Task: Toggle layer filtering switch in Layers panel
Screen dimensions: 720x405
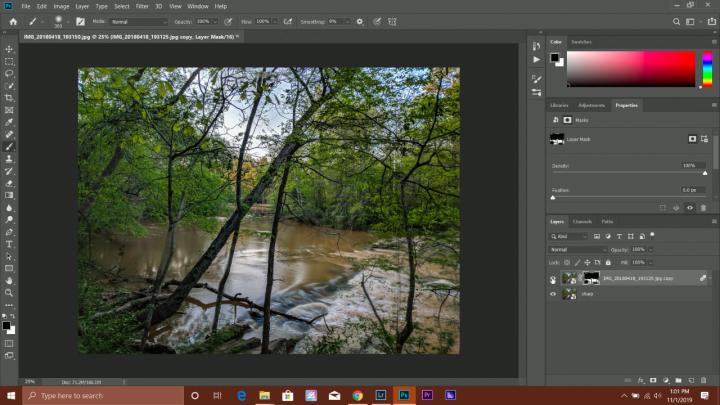Action: tap(652, 236)
